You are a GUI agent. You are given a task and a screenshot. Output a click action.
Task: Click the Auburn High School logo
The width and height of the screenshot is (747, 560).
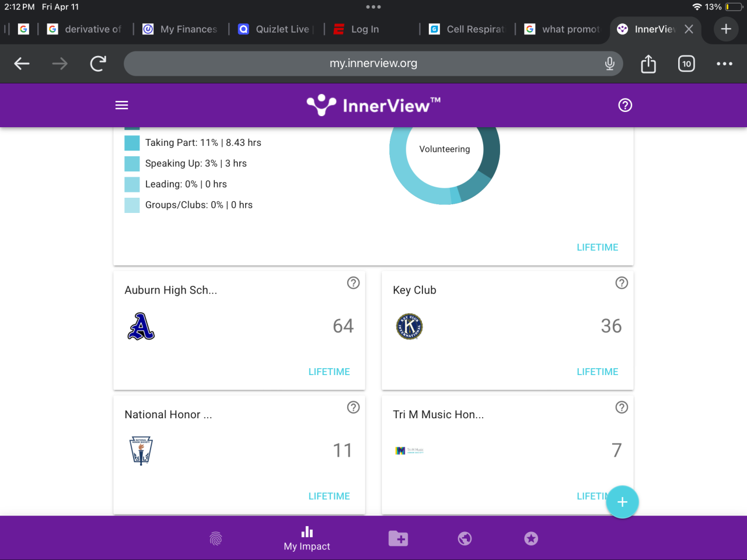(141, 326)
